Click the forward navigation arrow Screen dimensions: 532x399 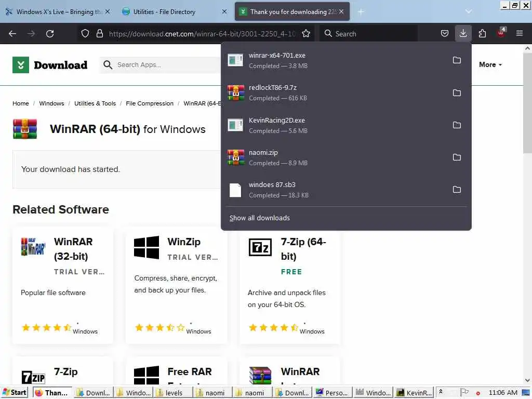(x=31, y=34)
